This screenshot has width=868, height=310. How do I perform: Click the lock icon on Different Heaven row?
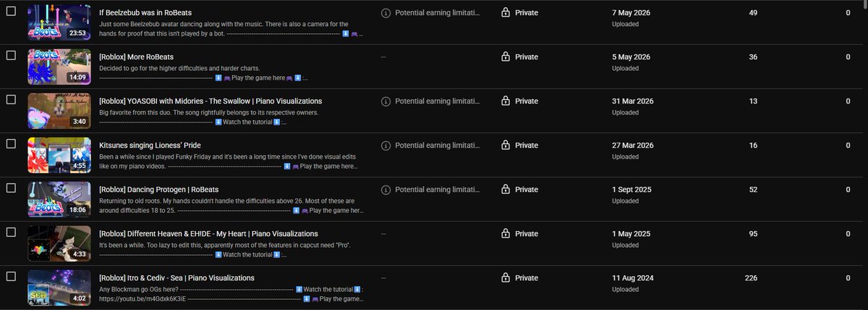point(506,234)
